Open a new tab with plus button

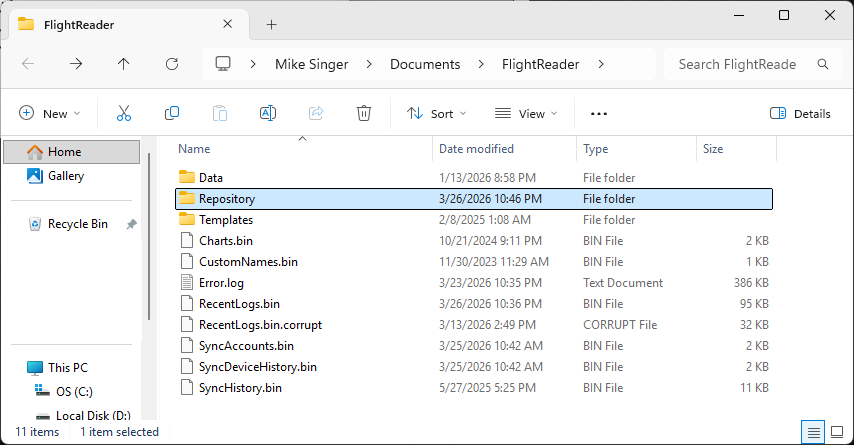pyautogui.click(x=271, y=24)
